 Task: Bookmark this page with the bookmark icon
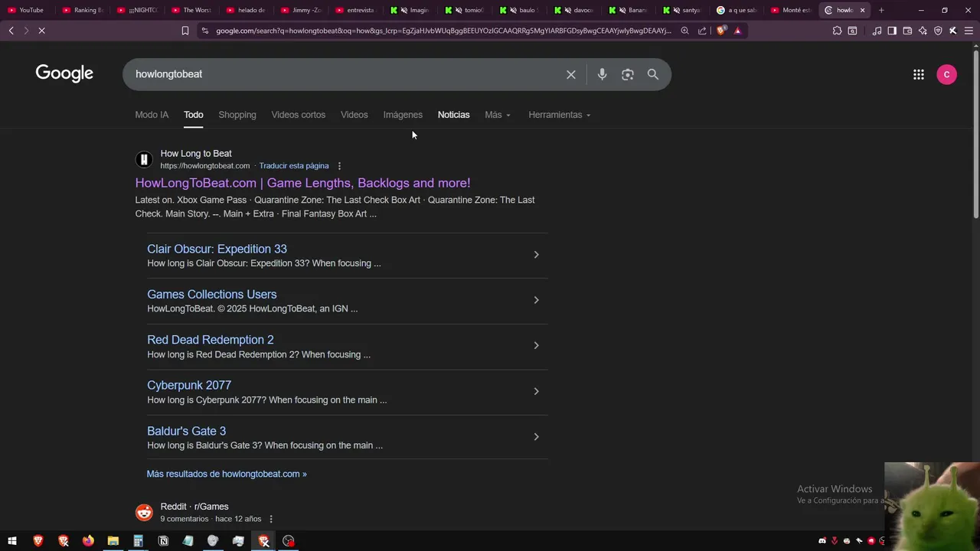tap(185, 31)
